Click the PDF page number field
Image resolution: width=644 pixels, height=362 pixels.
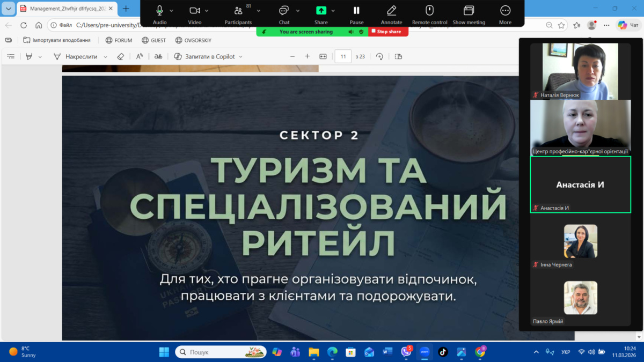point(343,56)
